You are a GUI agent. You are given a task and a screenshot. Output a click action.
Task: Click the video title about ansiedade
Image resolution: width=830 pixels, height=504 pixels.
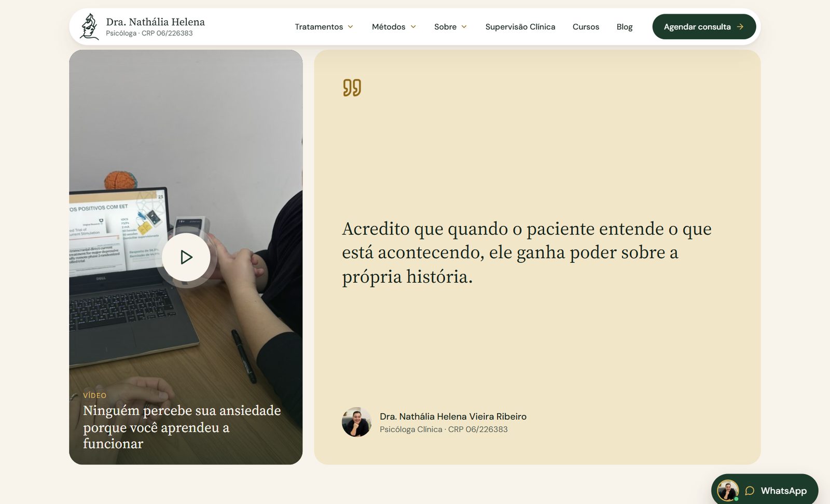click(182, 427)
